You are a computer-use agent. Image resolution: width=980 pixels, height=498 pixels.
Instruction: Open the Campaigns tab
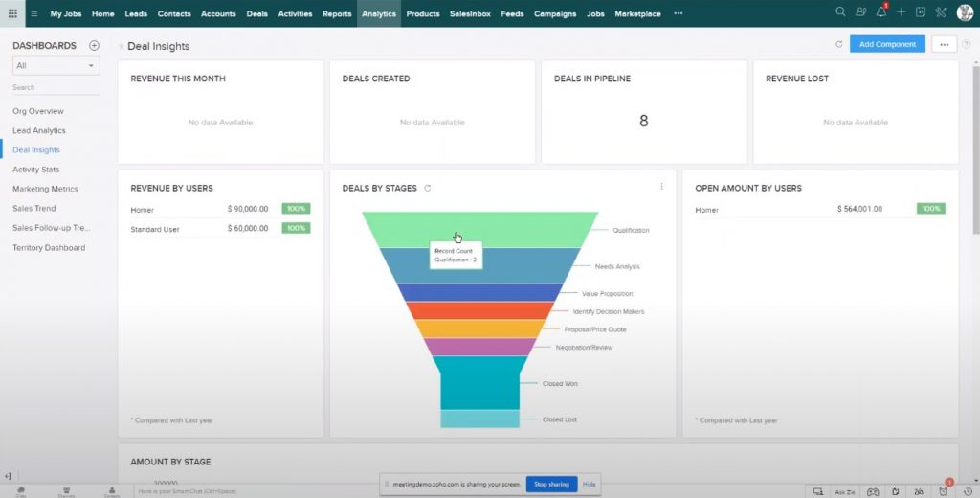click(x=555, y=13)
